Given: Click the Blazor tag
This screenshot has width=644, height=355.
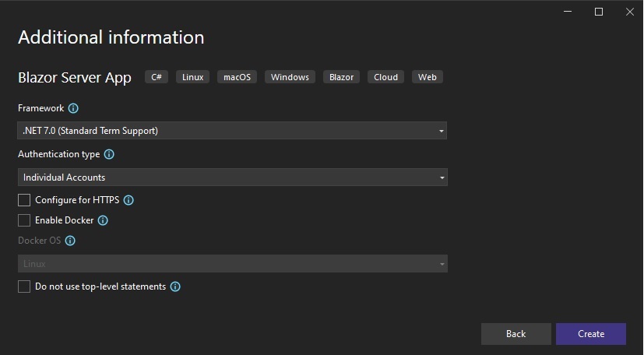Looking at the screenshot, I should pos(341,77).
